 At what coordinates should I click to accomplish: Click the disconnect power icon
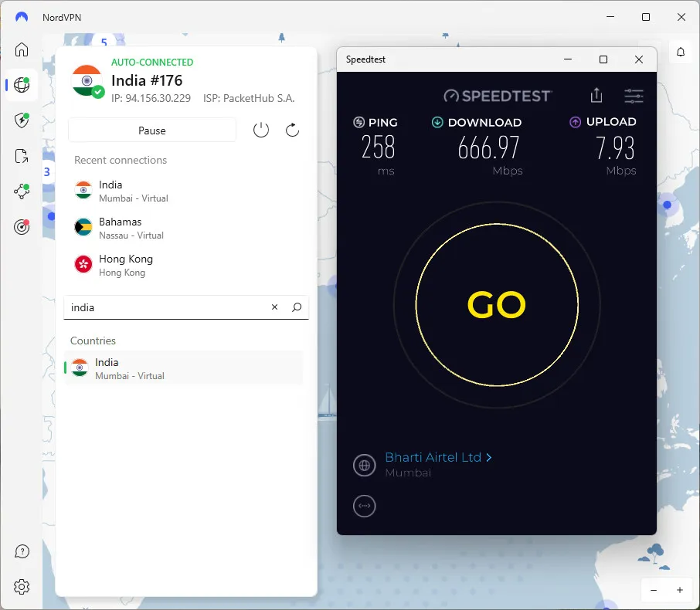tap(261, 130)
